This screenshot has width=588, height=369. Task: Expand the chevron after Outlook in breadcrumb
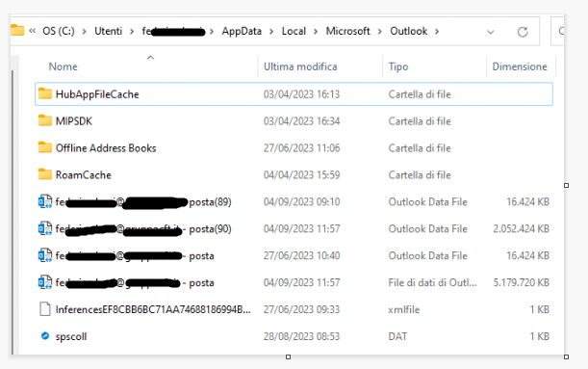coord(437,31)
